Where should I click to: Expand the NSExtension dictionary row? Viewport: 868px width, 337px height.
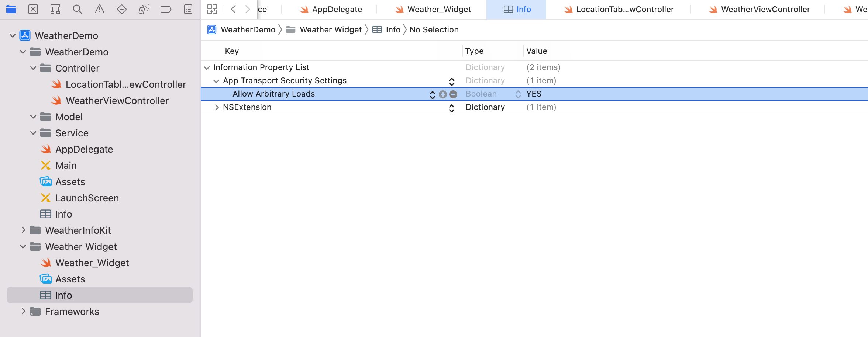point(217,107)
